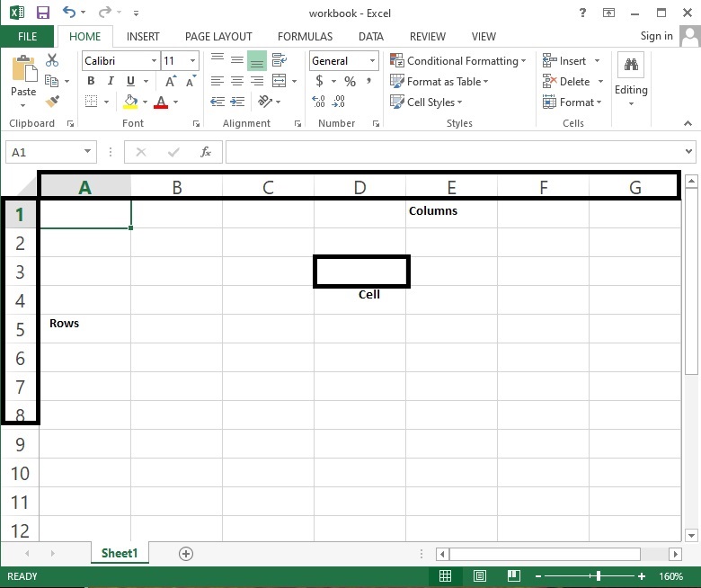Save the workbook using the floppy disk icon
The height and width of the screenshot is (588, 701).
(42, 13)
